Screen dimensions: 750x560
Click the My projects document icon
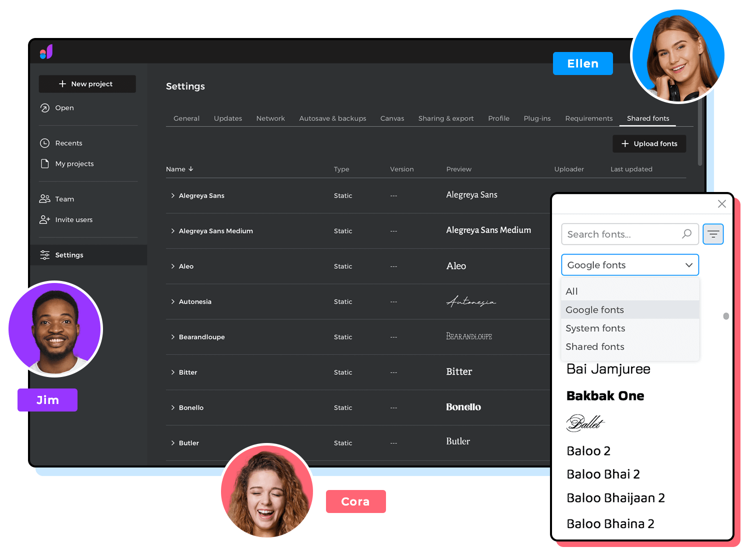tap(44, 163)
